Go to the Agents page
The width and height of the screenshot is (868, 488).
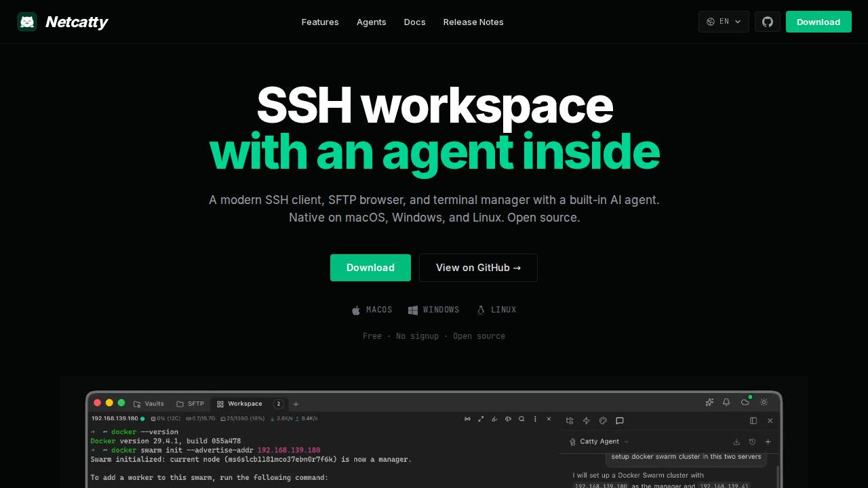pyautogui.click(x=372, y=22)
